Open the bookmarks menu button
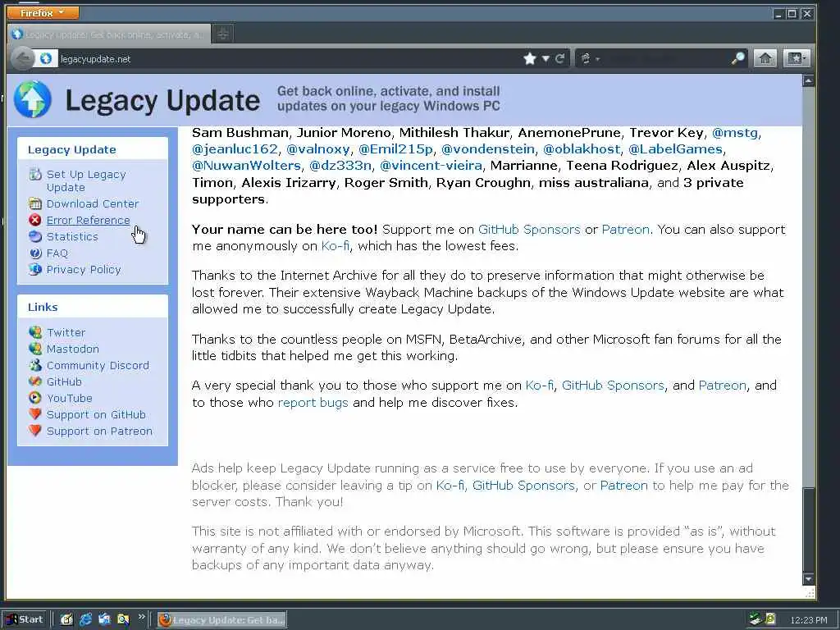This screenshot has width=840, height=630. (796, 58)
